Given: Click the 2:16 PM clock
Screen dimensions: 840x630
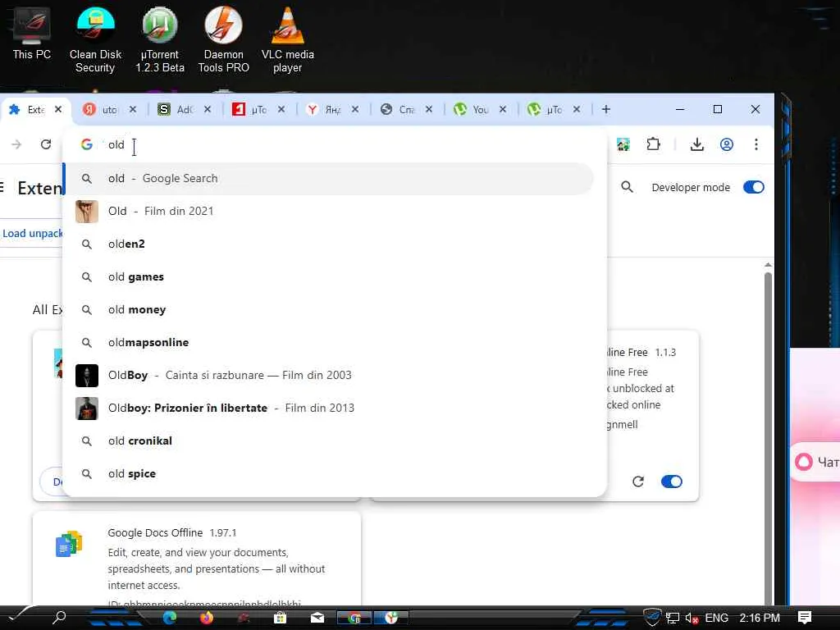Looking at the screenshot, I should pyautogui.click(x=759, y=618).
